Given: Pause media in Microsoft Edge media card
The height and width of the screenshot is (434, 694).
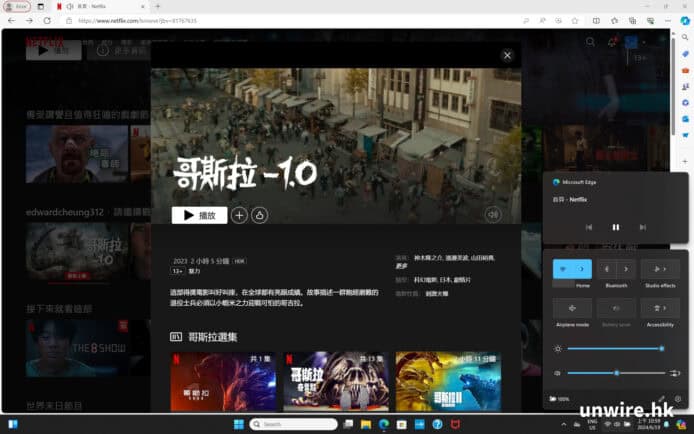Looking at the screenshot, I should tap(615, 227).
